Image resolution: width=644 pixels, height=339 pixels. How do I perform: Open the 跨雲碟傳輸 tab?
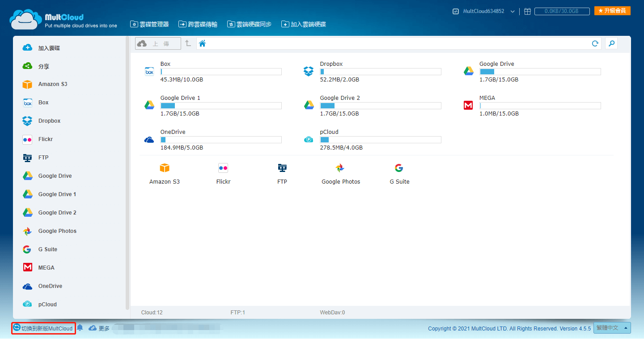(x=198, y=24)
